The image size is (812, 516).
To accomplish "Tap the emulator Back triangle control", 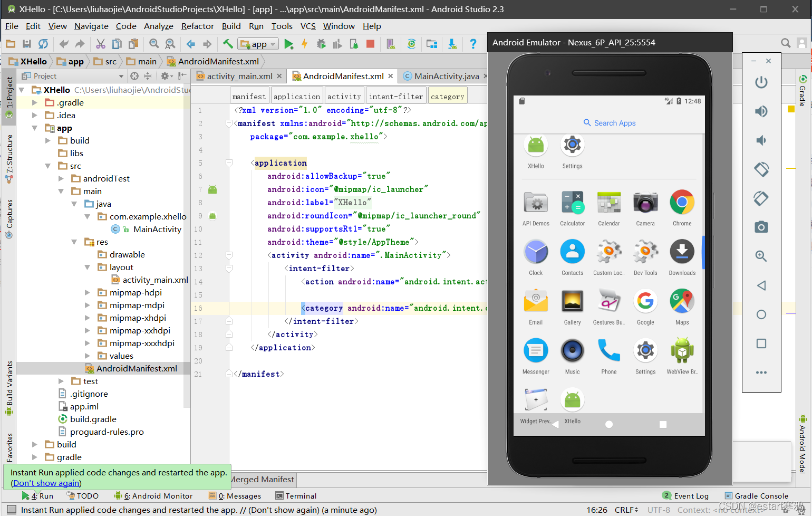I will (761, 285).
